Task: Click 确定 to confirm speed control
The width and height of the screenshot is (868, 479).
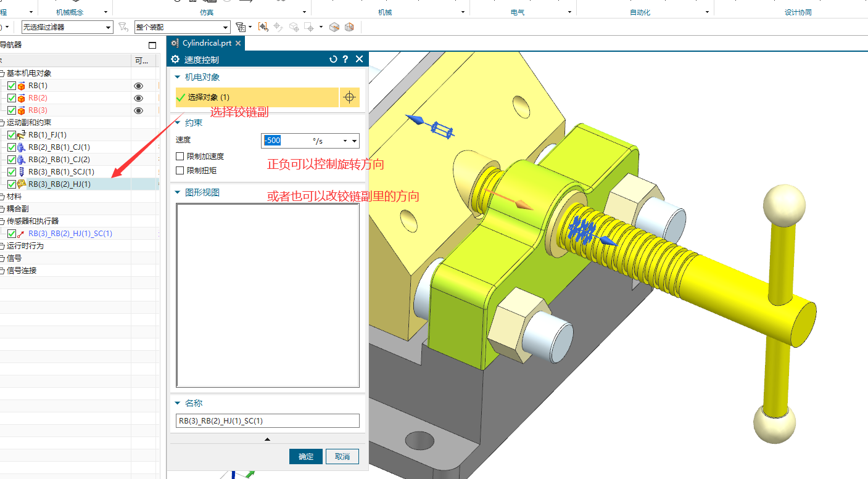Action: coord(306,457)
